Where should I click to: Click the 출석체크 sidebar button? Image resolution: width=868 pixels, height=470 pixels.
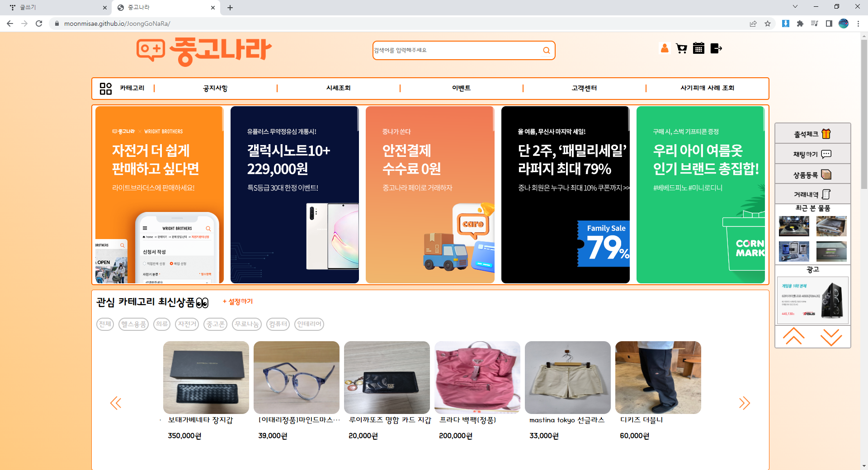pos(812,134)
